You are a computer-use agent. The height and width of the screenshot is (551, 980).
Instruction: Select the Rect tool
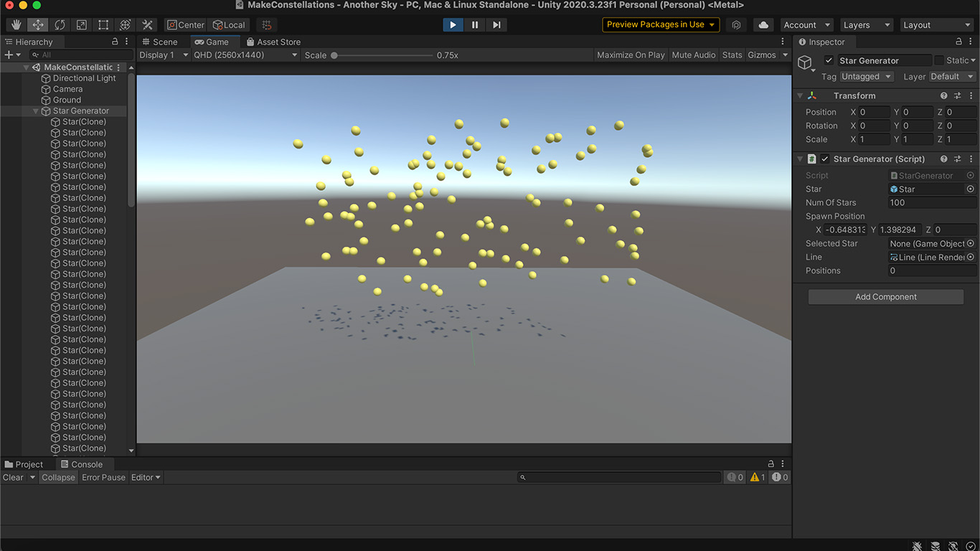click(103, 25)
